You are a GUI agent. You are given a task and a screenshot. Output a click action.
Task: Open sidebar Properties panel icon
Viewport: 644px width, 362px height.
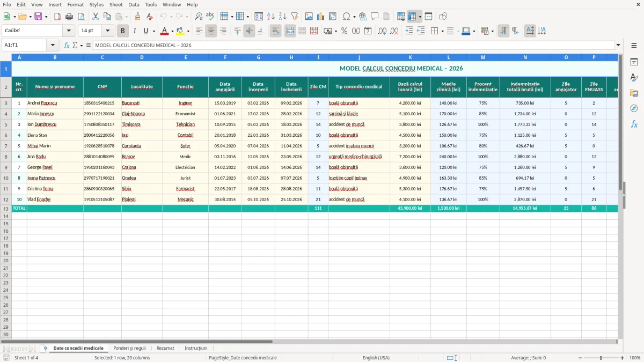[634, 62]
